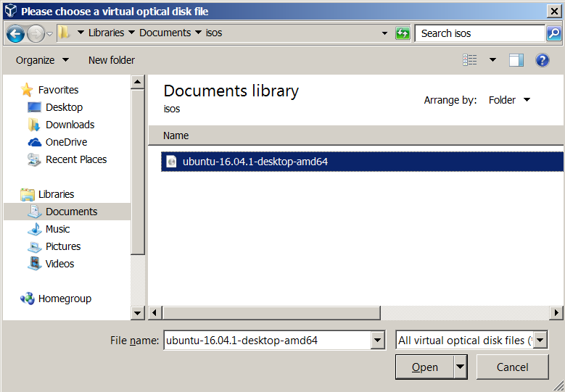Click the VirtualBox cube title bar icon

[11, 11]
